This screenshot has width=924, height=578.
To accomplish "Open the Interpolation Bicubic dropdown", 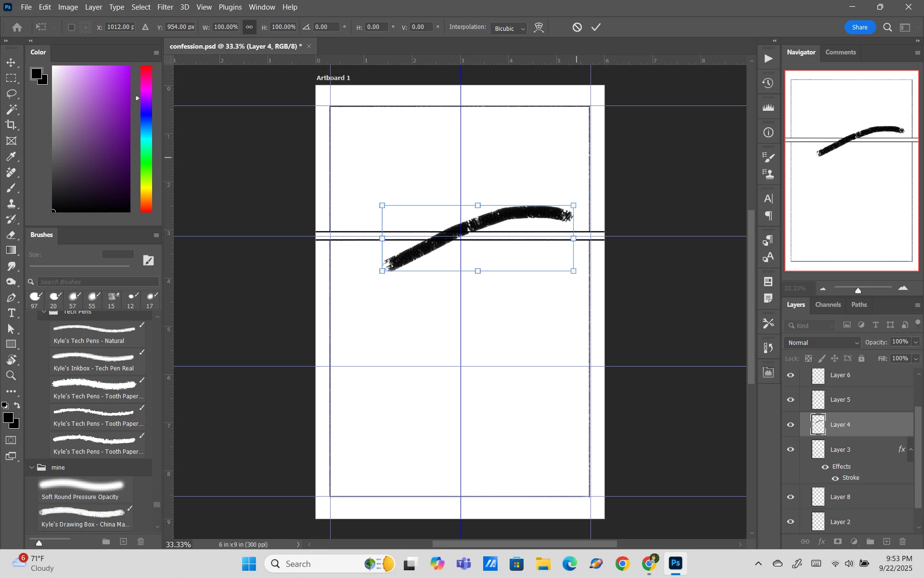I will click(509, 28).
